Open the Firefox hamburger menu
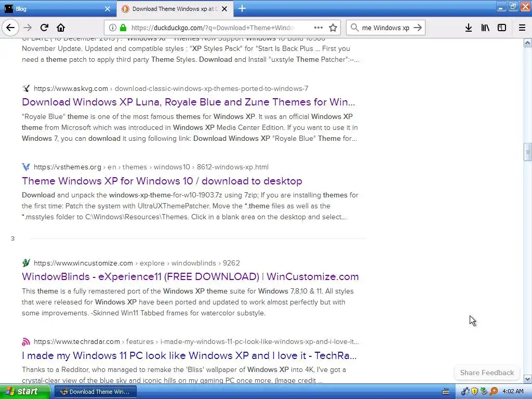The image size is (532, 399). point(522,28)
